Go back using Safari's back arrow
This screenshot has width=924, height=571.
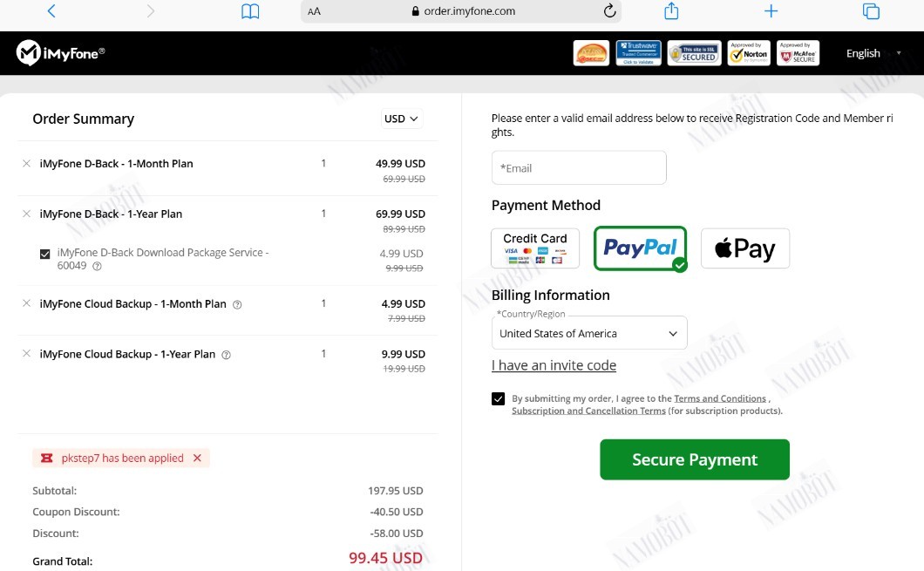[x=51, y=10]
